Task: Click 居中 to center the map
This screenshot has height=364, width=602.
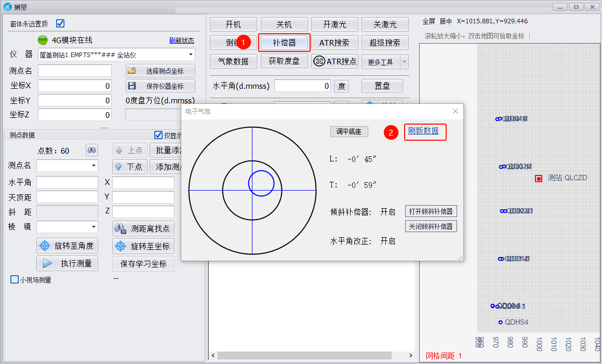Action: [x=446, y=22]
